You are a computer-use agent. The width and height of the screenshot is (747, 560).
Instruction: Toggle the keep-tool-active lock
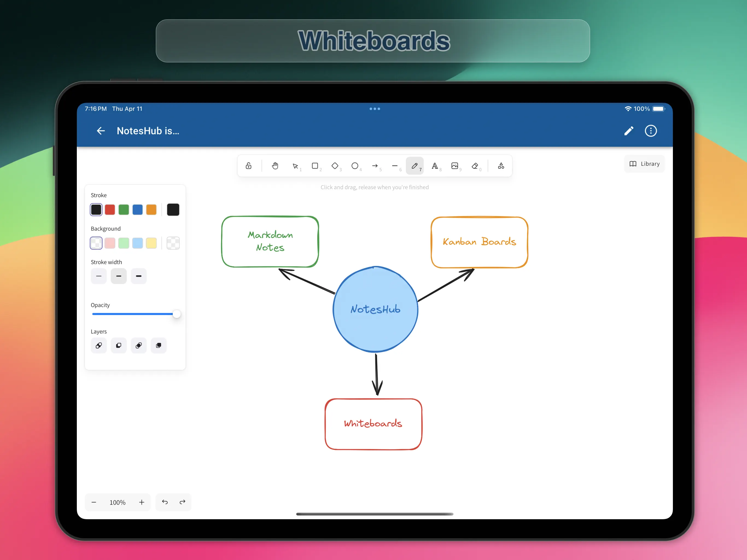coord(249,166)
